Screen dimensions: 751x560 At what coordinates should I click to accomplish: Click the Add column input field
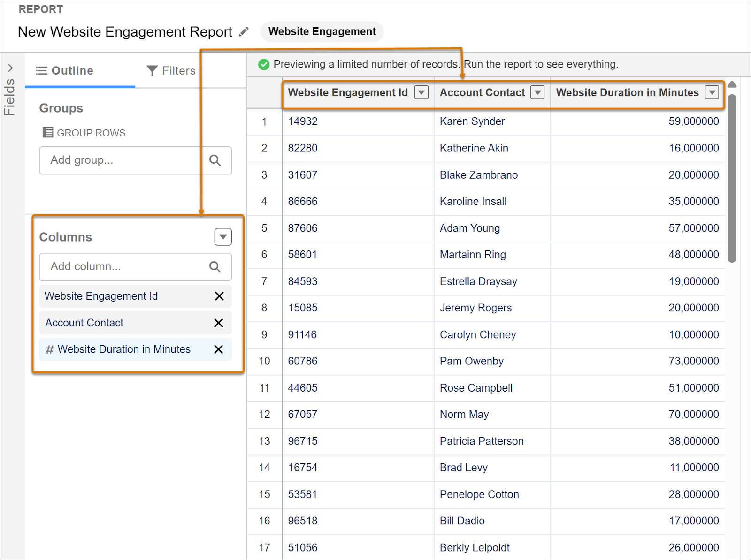pos(135,267)
